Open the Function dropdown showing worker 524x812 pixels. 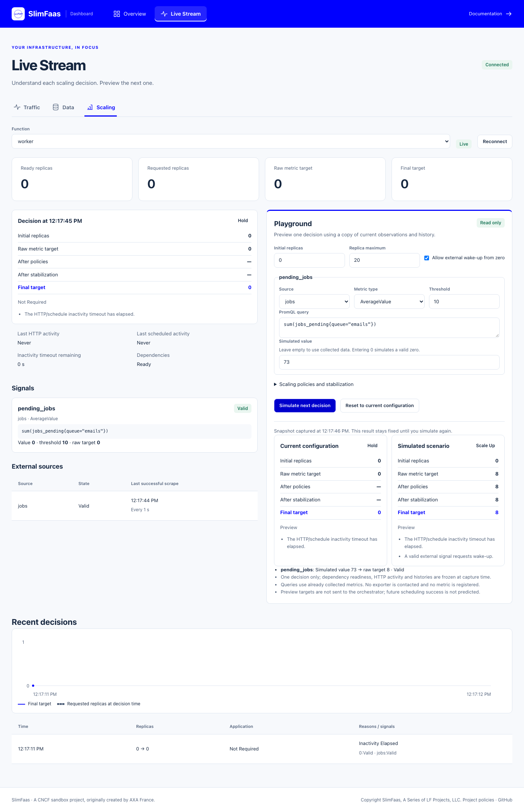231,141
